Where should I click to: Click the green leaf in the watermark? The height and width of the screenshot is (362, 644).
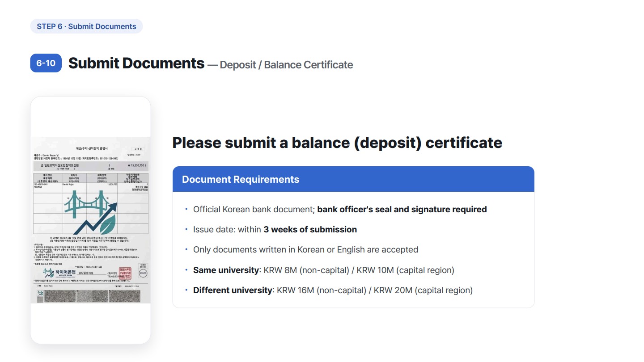(108, 224)
